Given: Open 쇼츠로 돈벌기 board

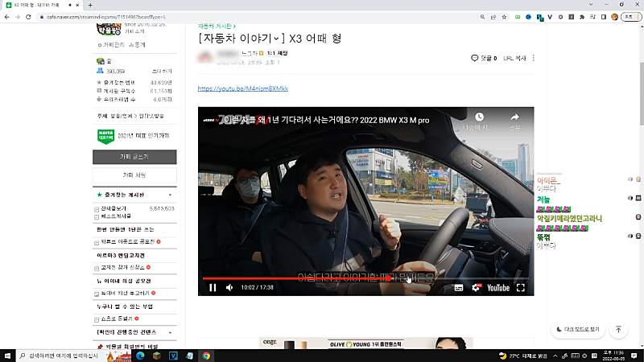Looking at the screenshot, I should 117,319.
